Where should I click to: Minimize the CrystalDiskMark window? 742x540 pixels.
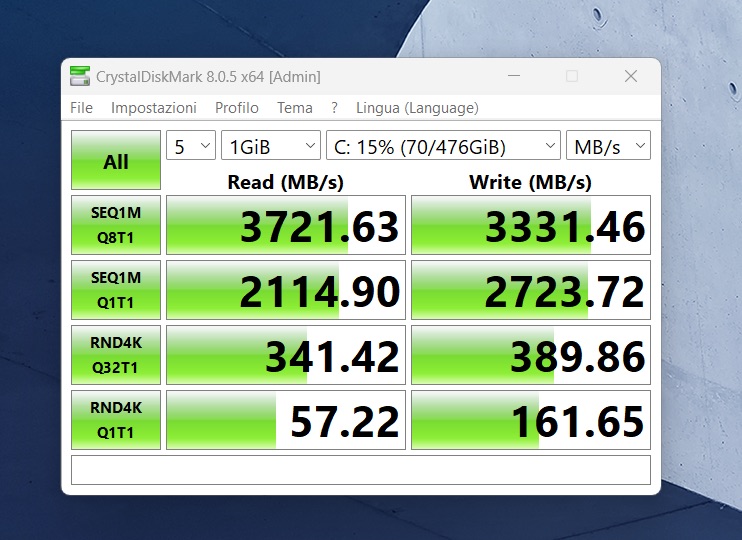pos(514,76)
